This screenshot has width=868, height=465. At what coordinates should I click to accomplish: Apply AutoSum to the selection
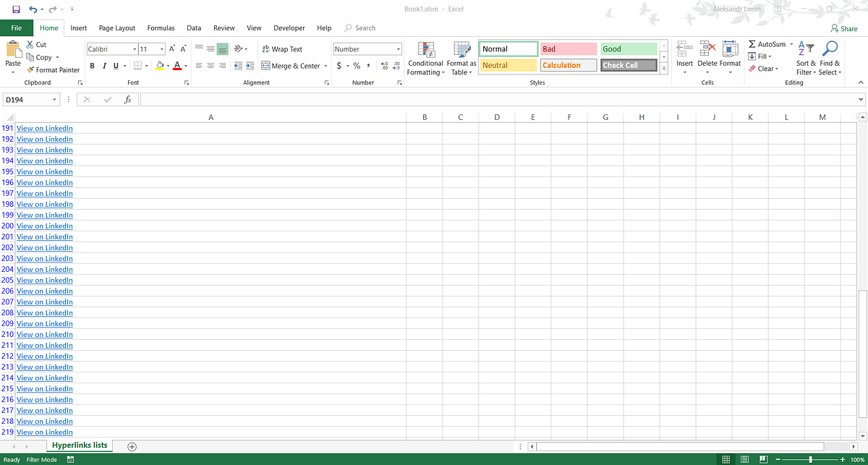(767, 44)
